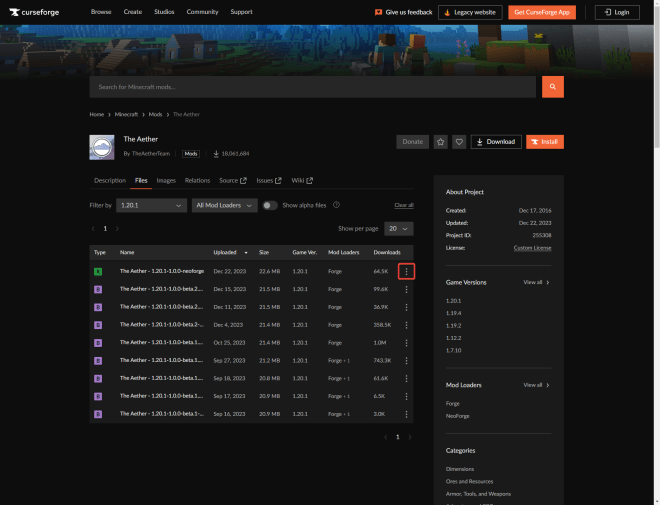Image resolution: width=660 pixels, height=505 pixels.
Task: Click the Home breadcrumb link
Action: tap(96, 114)
